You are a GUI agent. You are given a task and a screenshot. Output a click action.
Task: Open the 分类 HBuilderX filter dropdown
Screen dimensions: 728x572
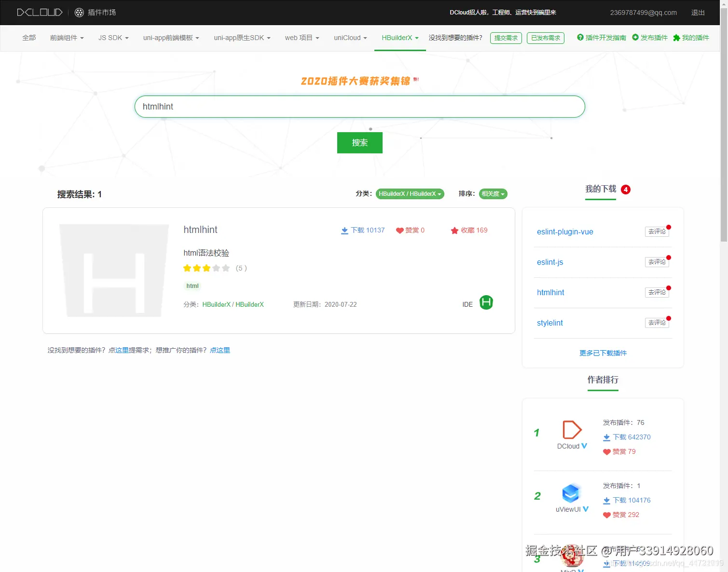pyautogui.click(x=410, y=193)
